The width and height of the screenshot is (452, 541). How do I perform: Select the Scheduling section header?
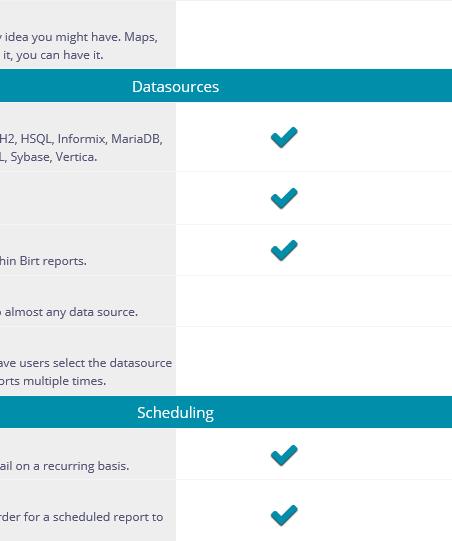pos(226,412)
